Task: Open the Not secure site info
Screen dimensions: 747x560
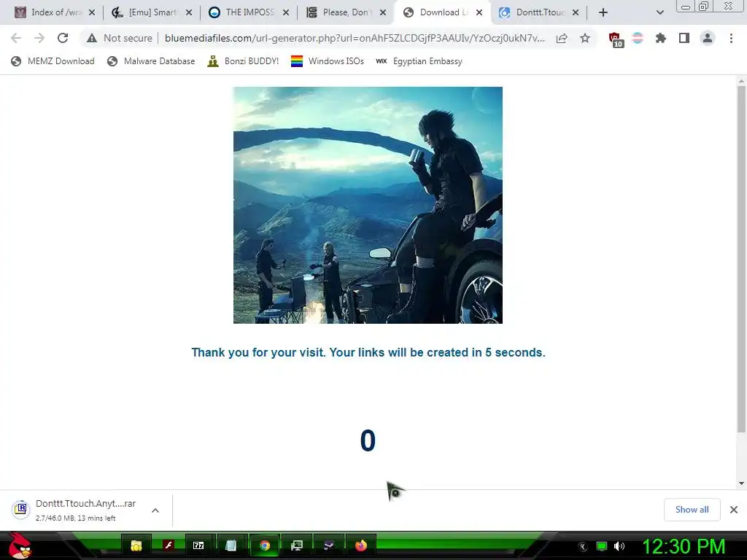Action: [120, 38]
